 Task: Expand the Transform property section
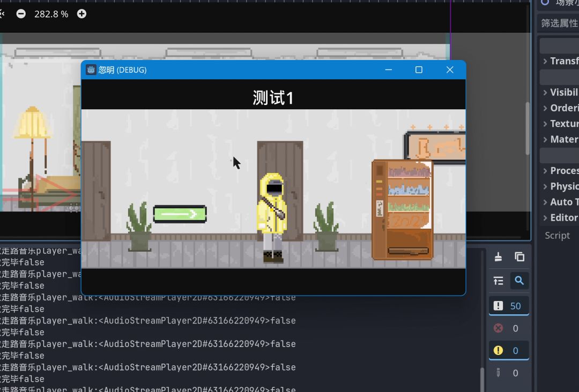click(x=560, y=61)
